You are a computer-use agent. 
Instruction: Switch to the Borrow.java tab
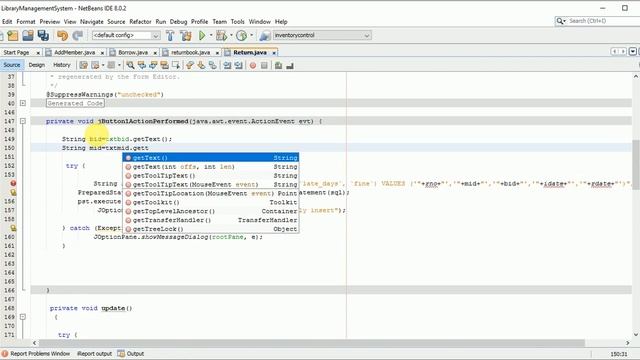point(133,53)
